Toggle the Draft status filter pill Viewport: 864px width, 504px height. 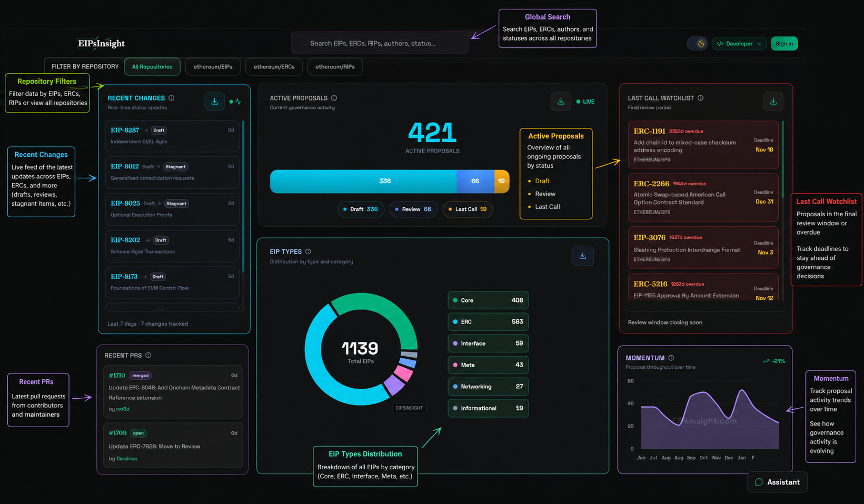(361, 209)
